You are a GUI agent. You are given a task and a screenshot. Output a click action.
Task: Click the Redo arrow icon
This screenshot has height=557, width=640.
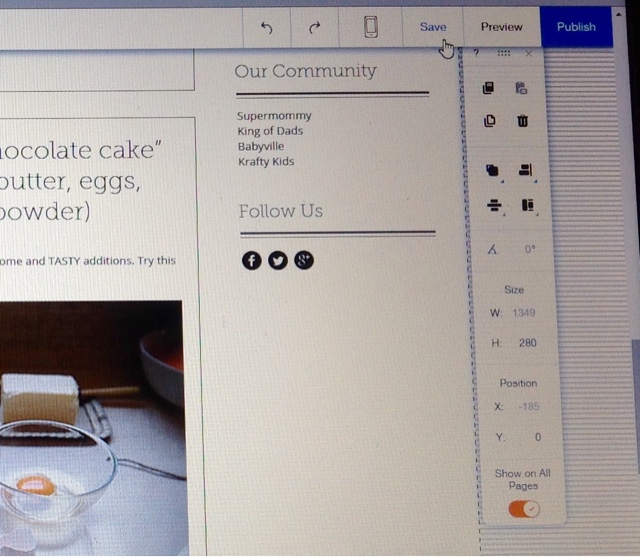click(314, 28)
